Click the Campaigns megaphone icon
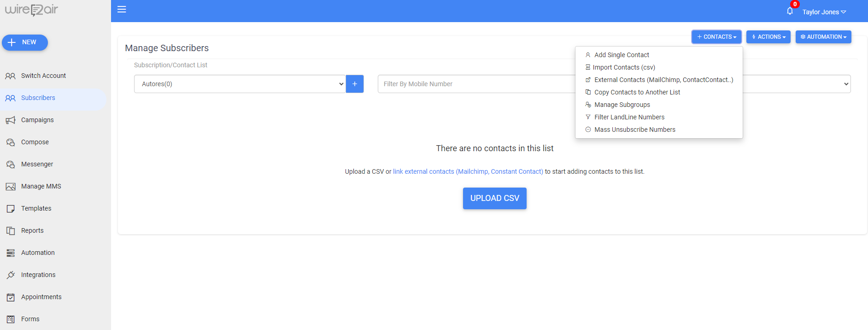This screenshot has height=330, width=868. tap(10, 120)
